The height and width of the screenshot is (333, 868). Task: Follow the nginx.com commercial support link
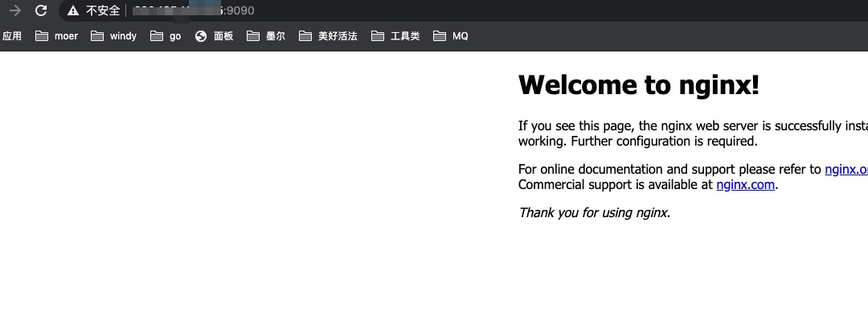coord(745,184)
